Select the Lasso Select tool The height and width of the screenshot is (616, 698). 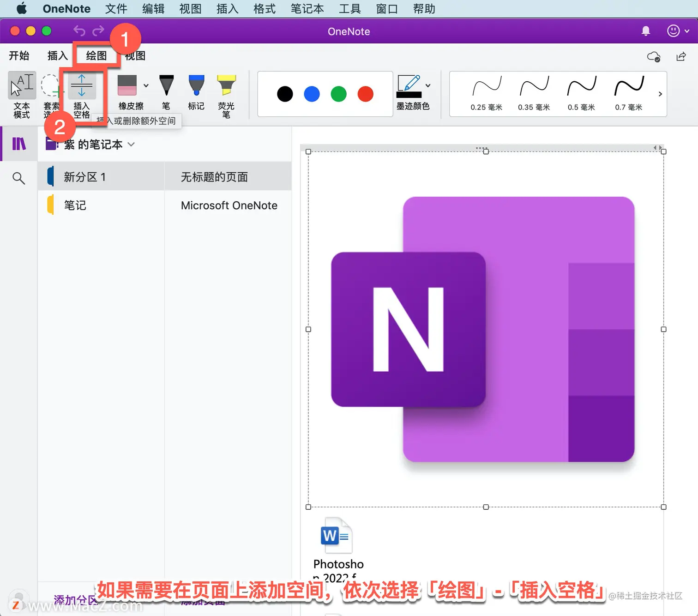point(51,95)
